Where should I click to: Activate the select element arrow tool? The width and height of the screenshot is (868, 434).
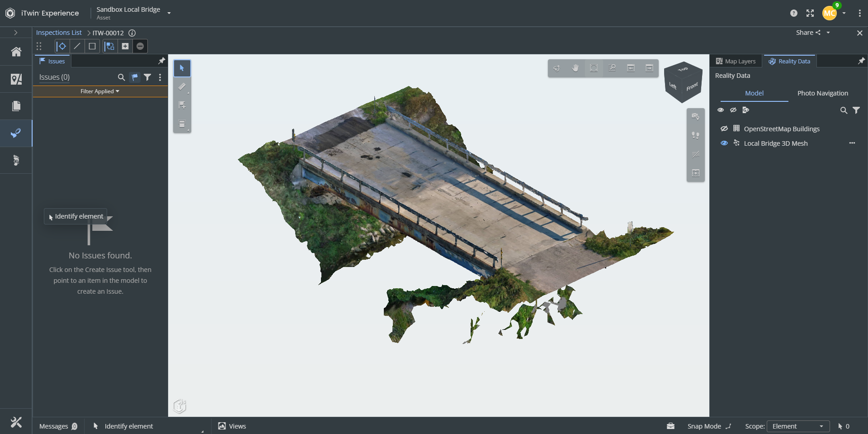[182, 68]
